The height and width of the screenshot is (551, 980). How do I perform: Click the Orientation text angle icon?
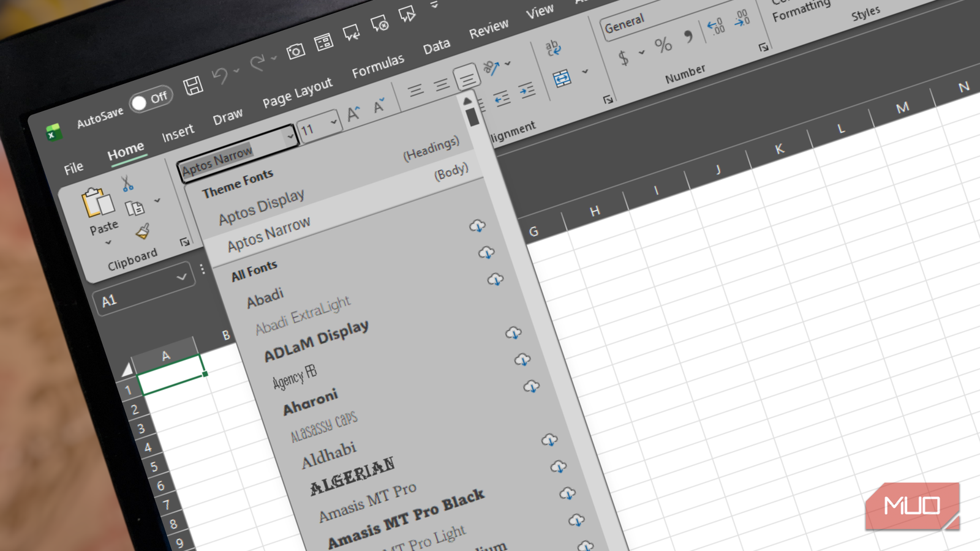491,67
